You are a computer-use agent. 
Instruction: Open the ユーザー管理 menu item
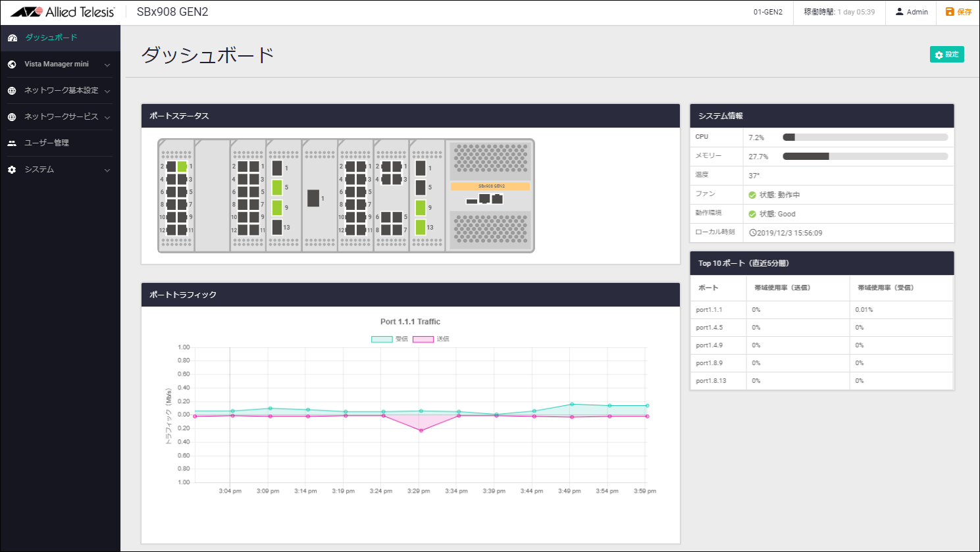tap(47, 143)
